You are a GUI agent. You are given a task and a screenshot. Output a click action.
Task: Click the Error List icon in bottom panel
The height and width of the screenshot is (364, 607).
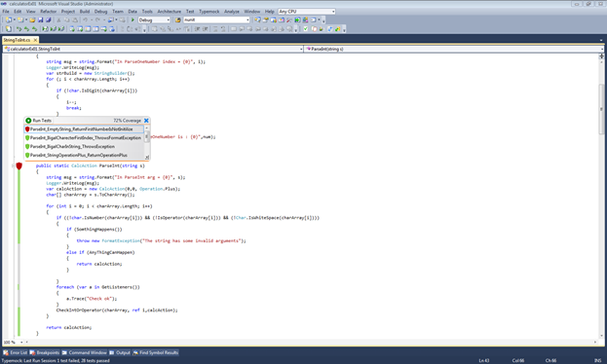coord(6,352)
